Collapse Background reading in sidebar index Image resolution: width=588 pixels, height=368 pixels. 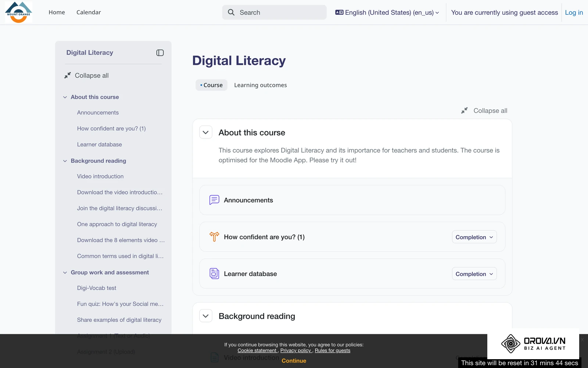(65, 161)
